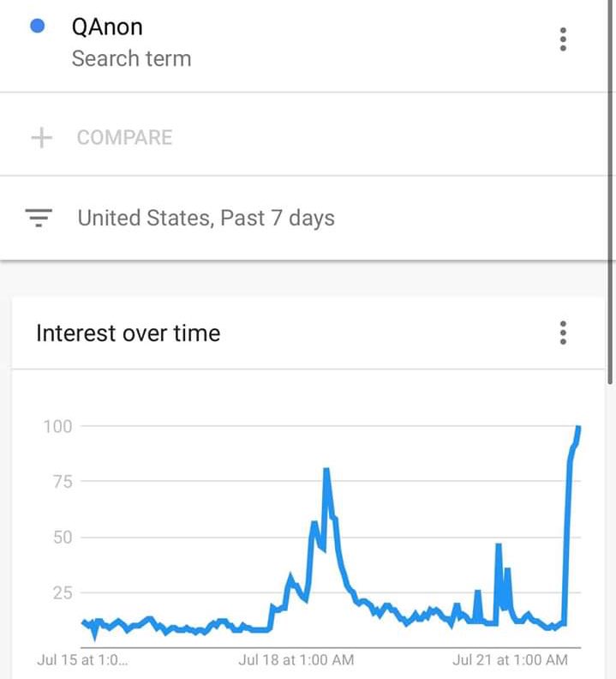Click the 75 gridline axis label
616x679 pixels.
[63, 482]
